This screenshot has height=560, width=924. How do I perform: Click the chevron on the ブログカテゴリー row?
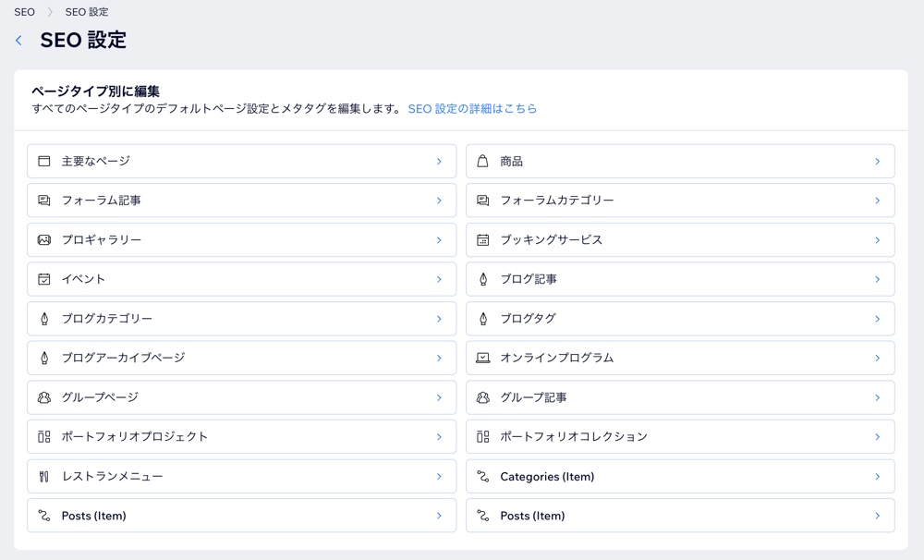pos(439,319)
